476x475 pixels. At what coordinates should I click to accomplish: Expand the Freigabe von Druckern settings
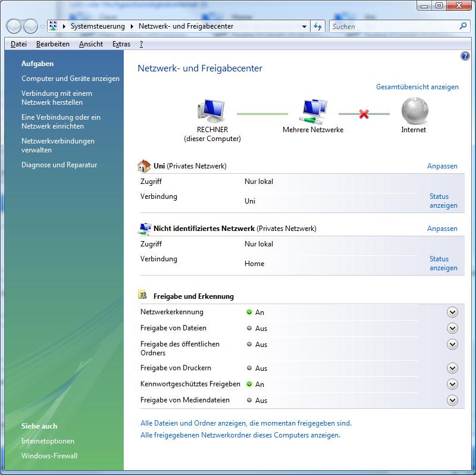pyautogui.click(x=452, y=368)
